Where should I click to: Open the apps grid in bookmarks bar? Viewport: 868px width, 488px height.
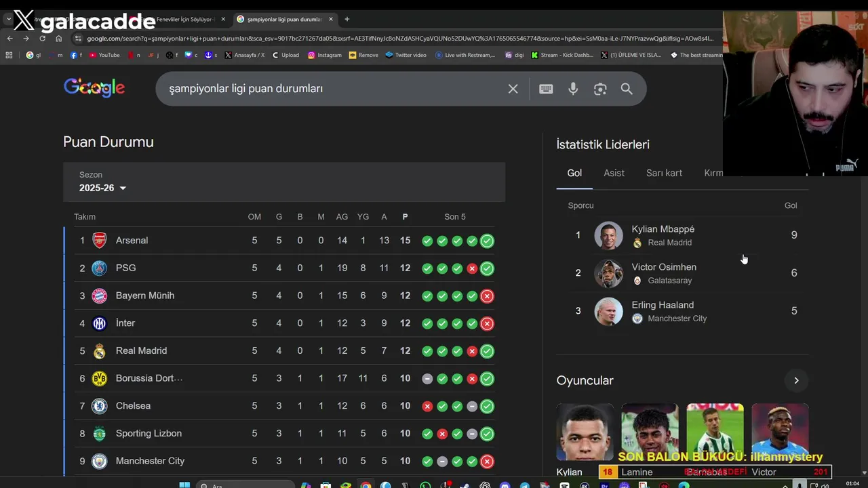(x=9, y=55)
